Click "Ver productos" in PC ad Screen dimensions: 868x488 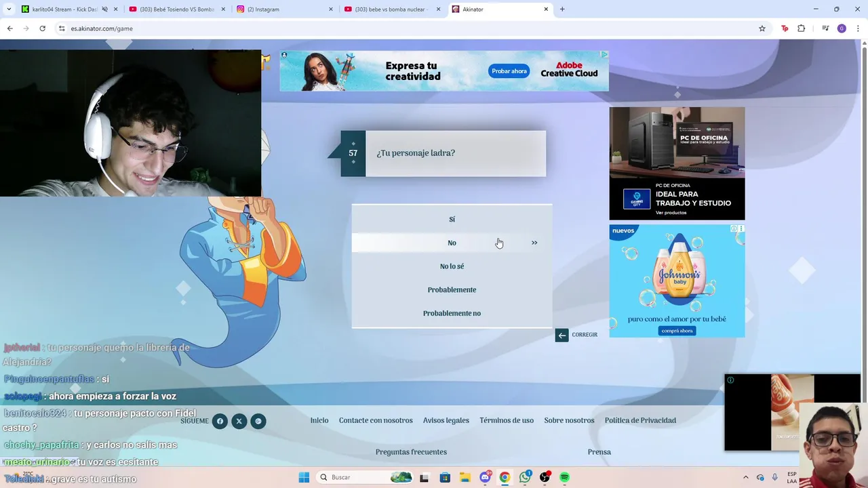point(671,213)
